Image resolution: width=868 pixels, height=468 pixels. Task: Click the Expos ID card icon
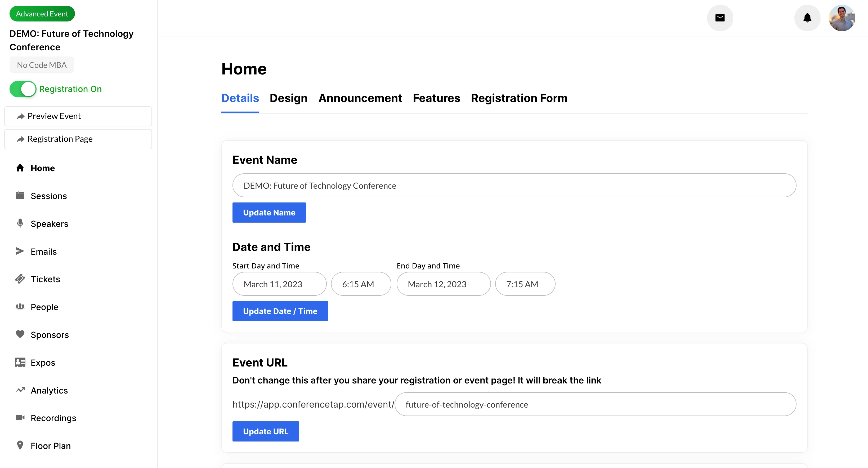(x=20, y=362)
